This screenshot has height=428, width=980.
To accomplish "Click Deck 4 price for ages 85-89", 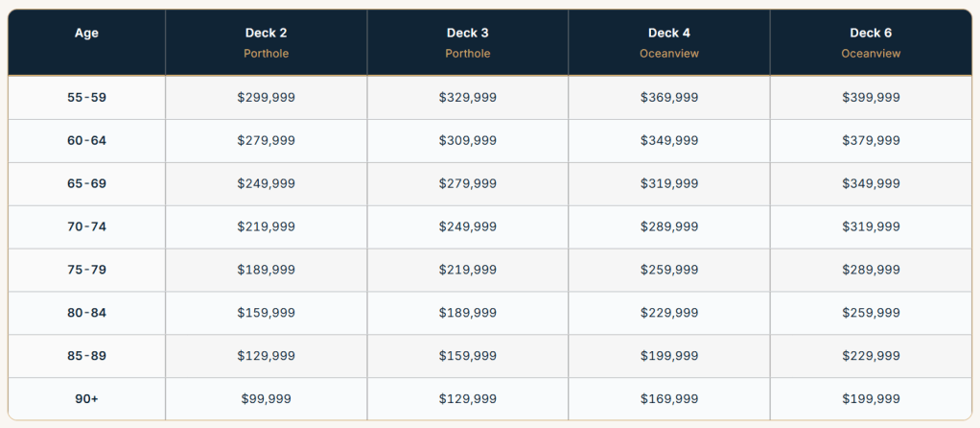I will point(668,355).
